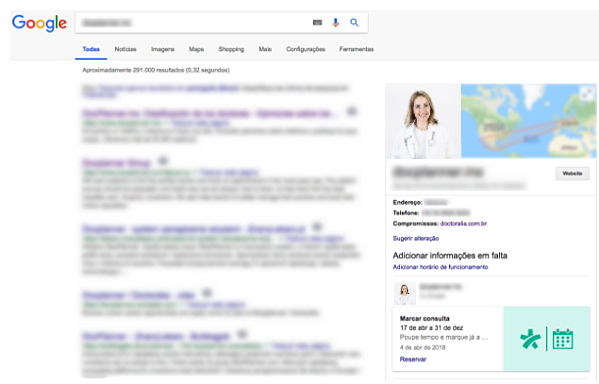Expand the map with corner icon
599x384 pixels.
588,93
